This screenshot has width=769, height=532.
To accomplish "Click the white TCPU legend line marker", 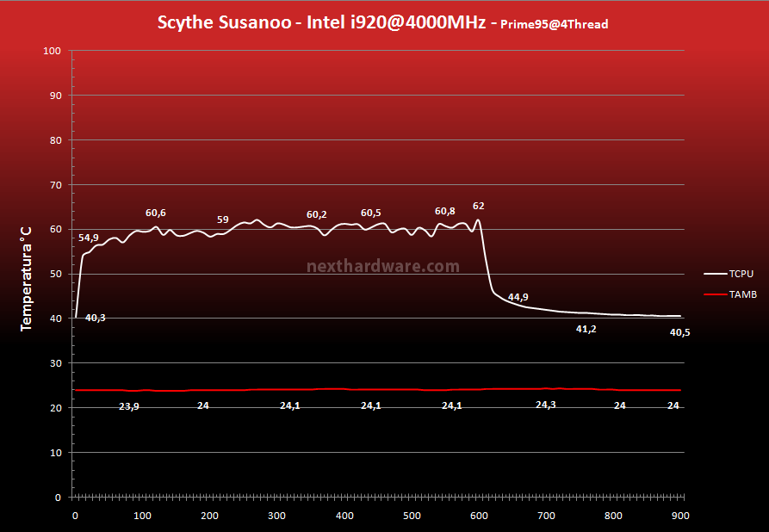I will pyautogui.click(x=715, y=274).
